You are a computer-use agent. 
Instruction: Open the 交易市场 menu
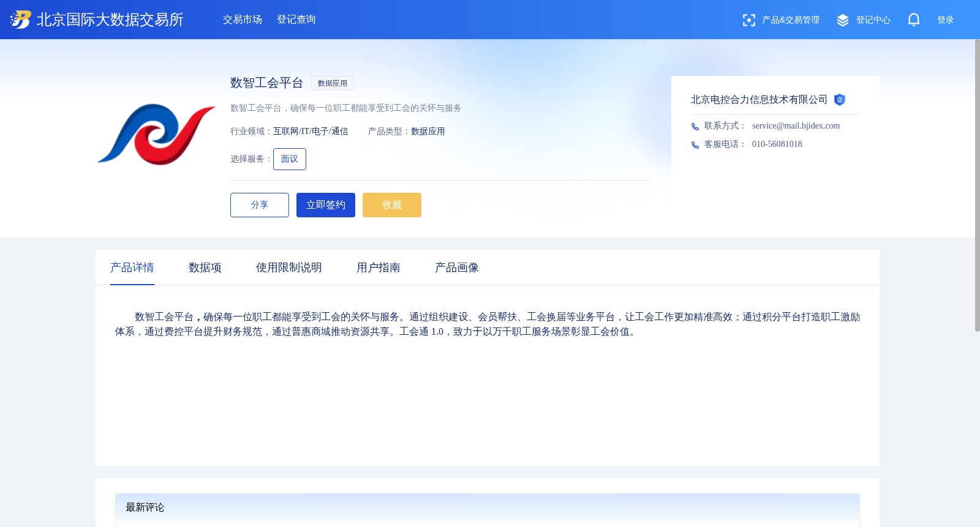point(243,20)
